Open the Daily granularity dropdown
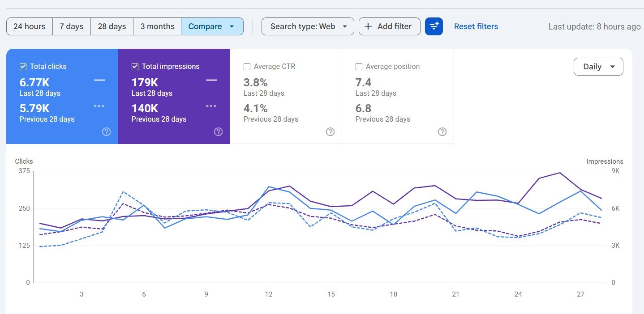 [598, 67]
